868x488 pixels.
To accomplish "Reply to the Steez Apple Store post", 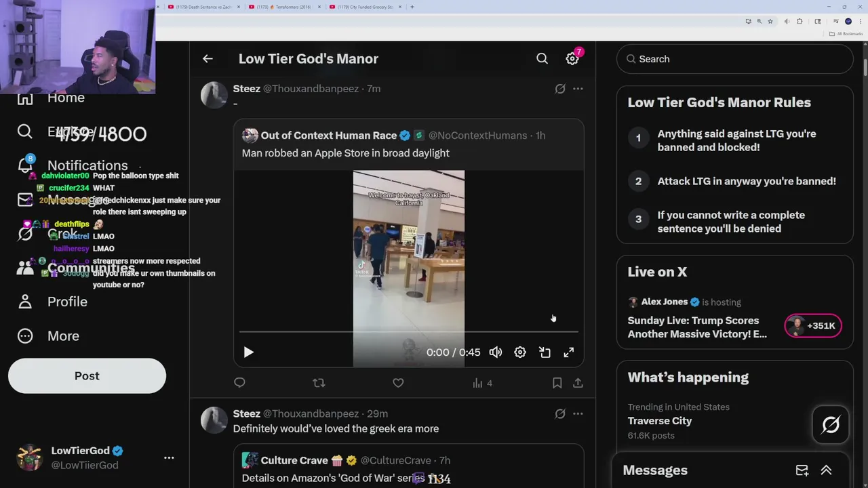I will [x=239, y=383].
